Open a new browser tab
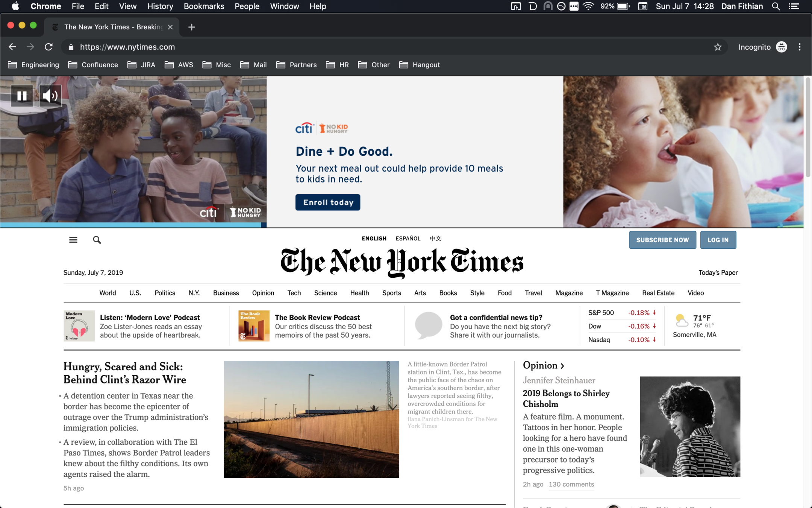812x508 pixels. click(191, 27)
